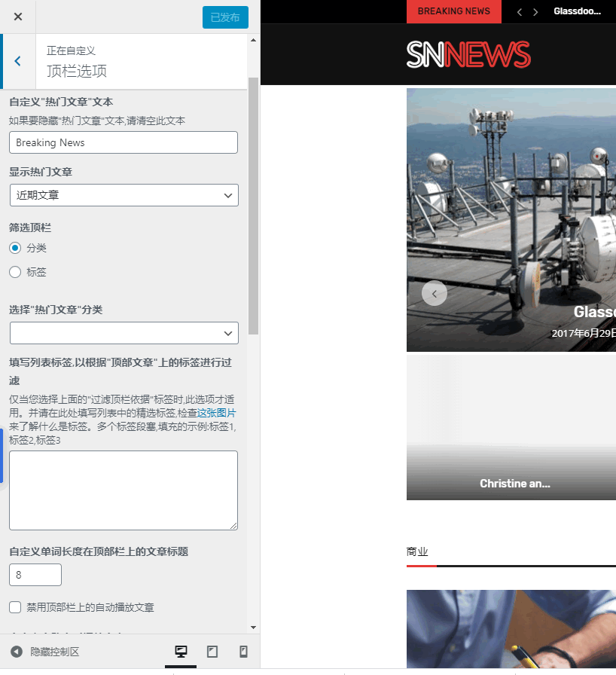This screenshot has width=616, height=675.
Task: Click the 筛选顶栏 label
Action: [30, 228]
